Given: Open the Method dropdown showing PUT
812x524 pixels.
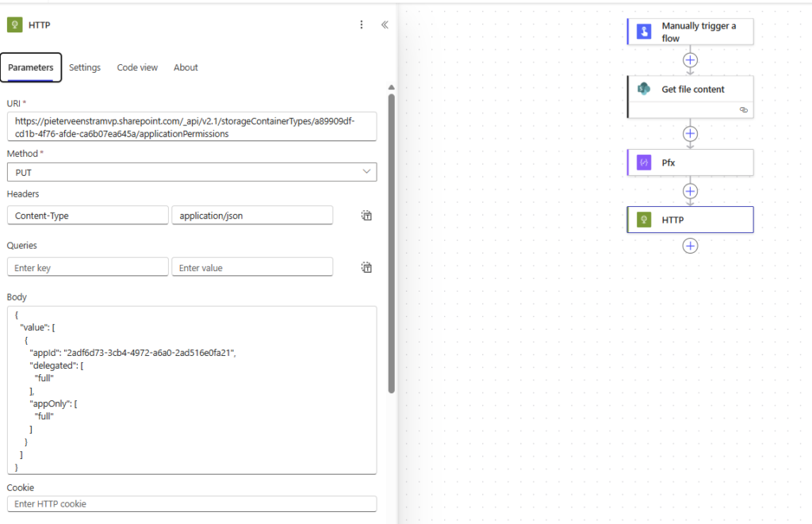Looking at the screenshot, I should coord(192,173).
